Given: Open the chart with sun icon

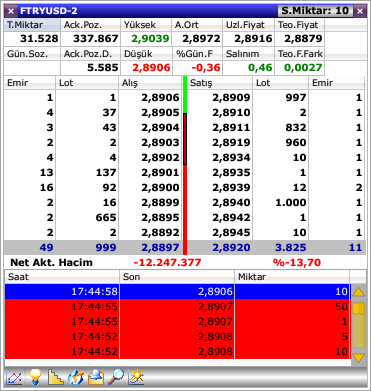Looking at the screenshot, I should tap(136, 377).
